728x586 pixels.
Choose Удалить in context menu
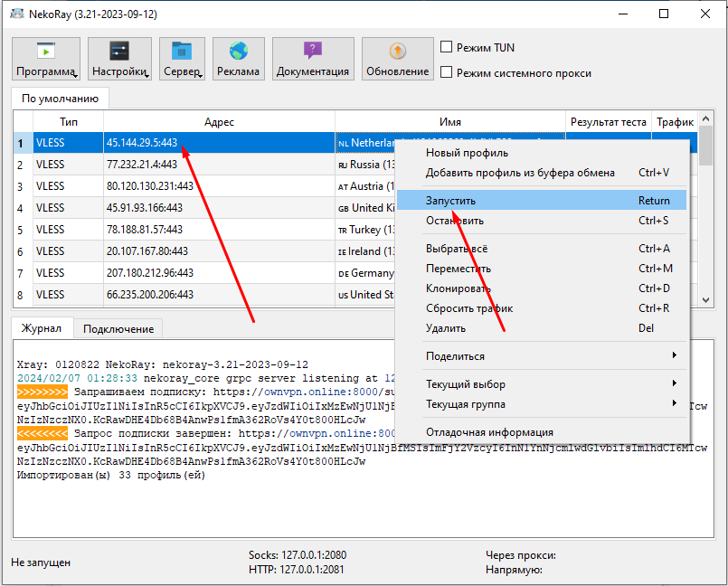tap(542, 328)
